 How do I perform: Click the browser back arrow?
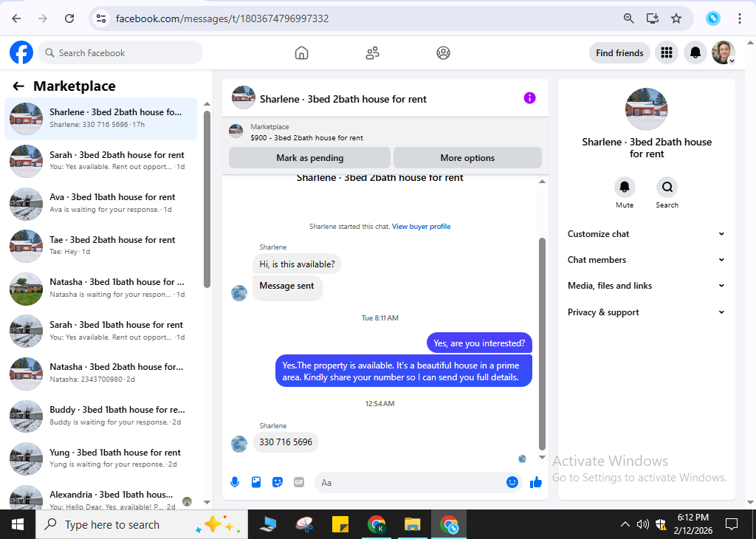click(x=16, y=18)
